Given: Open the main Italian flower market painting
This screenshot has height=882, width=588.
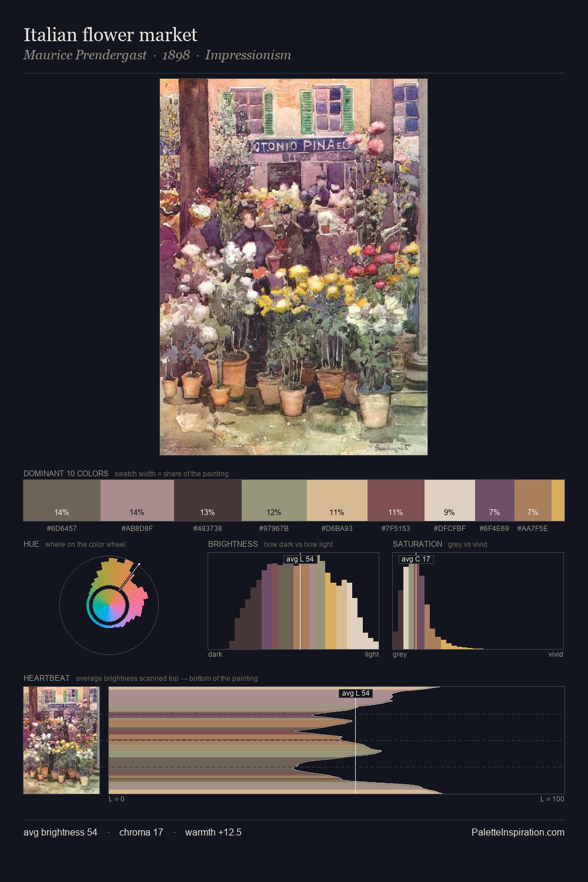Looking at the screenshot, I should tap(293, 267).
